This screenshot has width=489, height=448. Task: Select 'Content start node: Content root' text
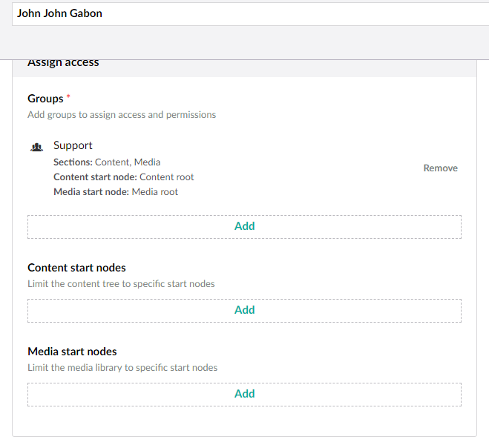pyautogui.click(x=123, y=177)
